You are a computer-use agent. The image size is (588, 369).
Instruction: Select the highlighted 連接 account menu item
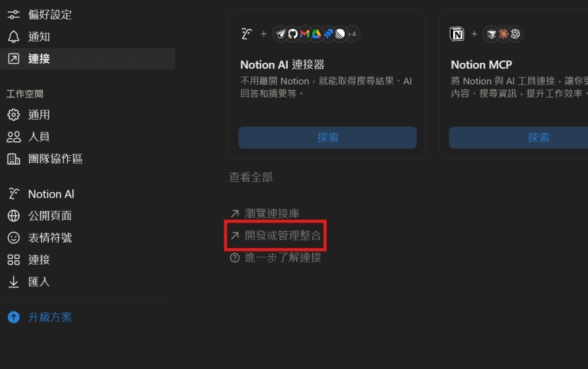(88, 59)
